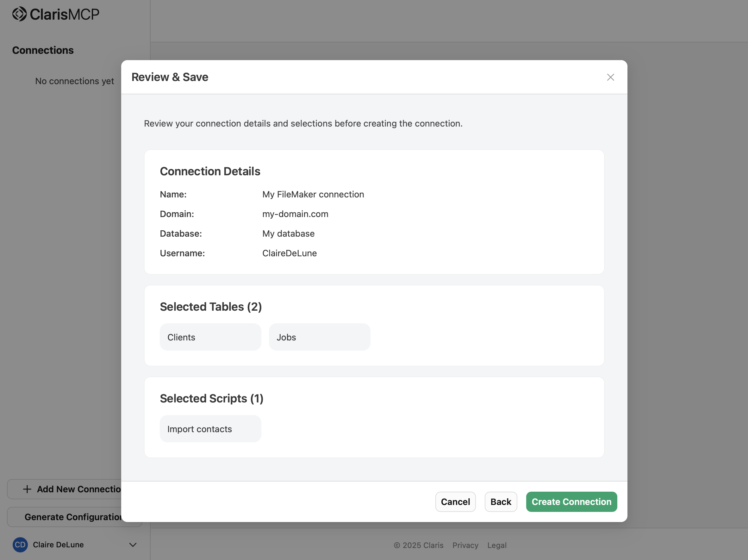This screenshot has height=560, width=748.
Task: Click Generate Configuration
Action: [73, 517]
